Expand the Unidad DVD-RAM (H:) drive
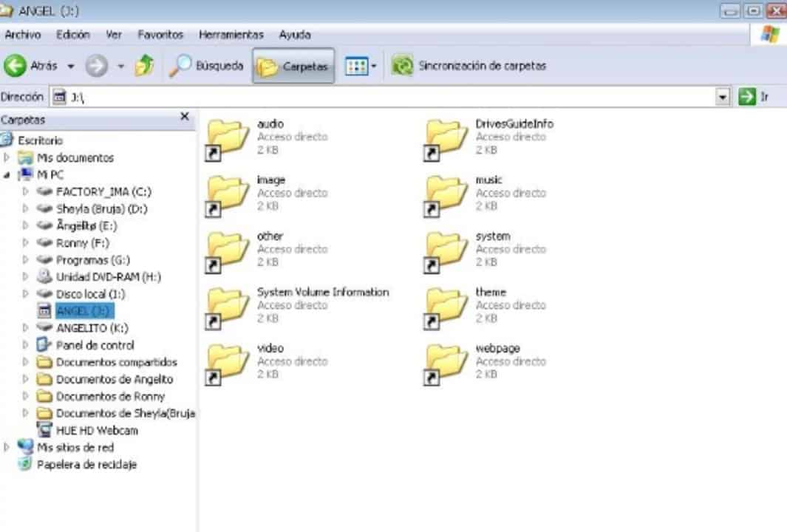 pyautogui.click(x=25, y=277)
